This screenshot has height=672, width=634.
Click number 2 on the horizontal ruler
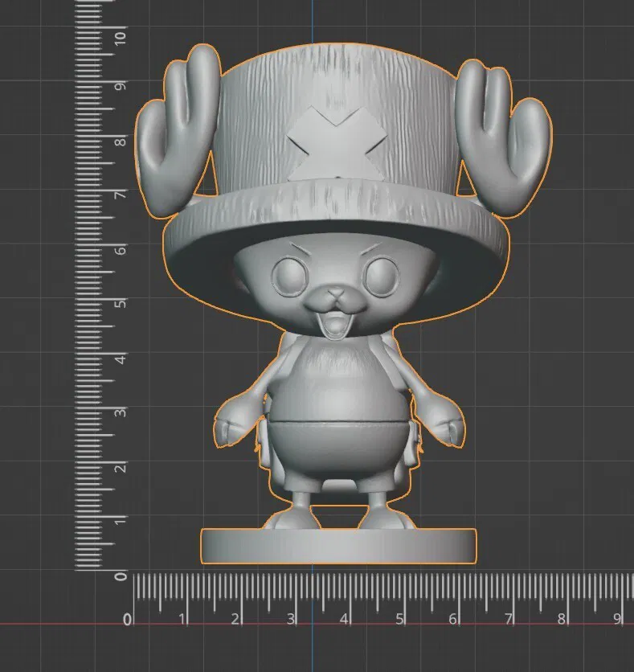point(235,618)
